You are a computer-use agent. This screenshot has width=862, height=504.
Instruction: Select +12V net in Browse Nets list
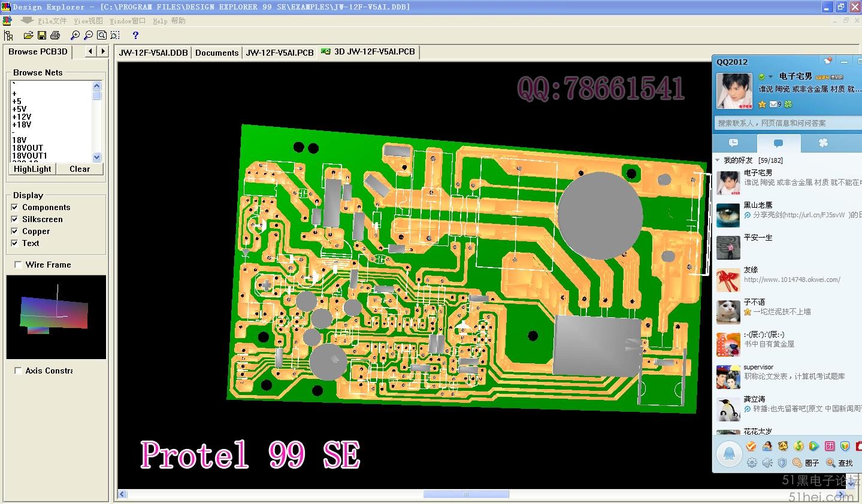pyautogui.click(x=22, y=117)
